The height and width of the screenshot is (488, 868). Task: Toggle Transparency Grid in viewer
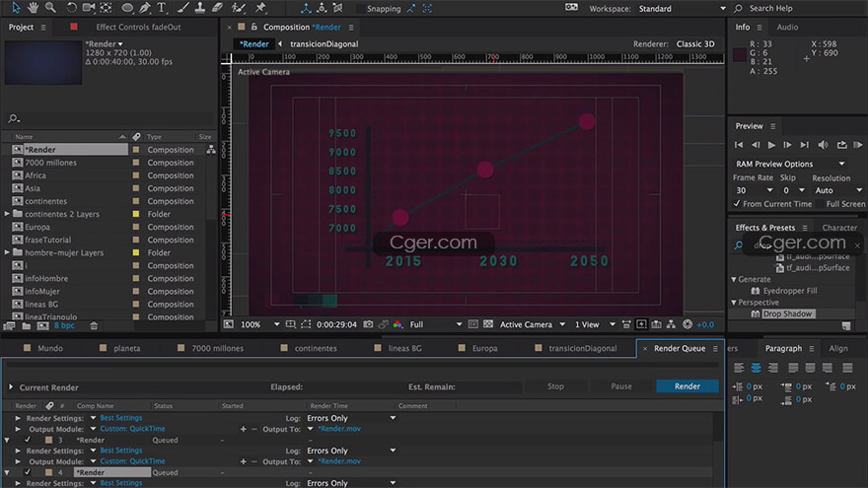coord(488,324)
